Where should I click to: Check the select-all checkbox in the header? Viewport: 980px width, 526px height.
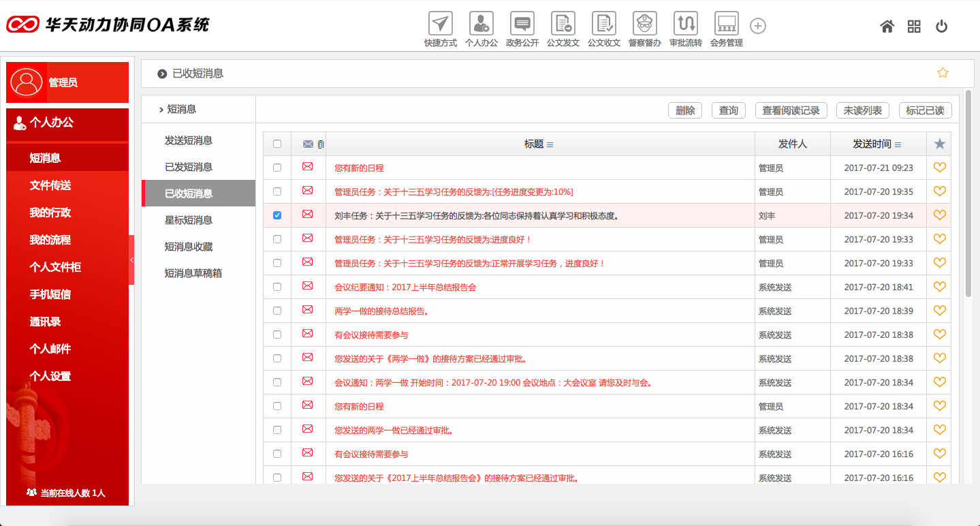276,144
